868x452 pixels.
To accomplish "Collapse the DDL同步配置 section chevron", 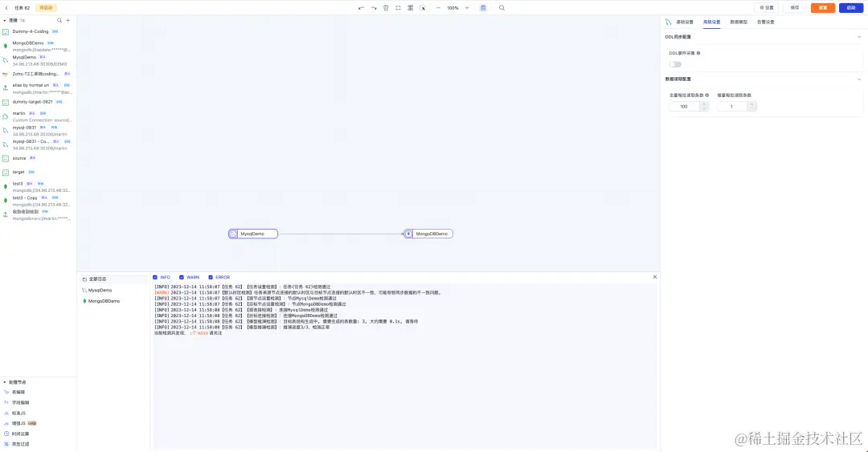I will tap(859, 37).
